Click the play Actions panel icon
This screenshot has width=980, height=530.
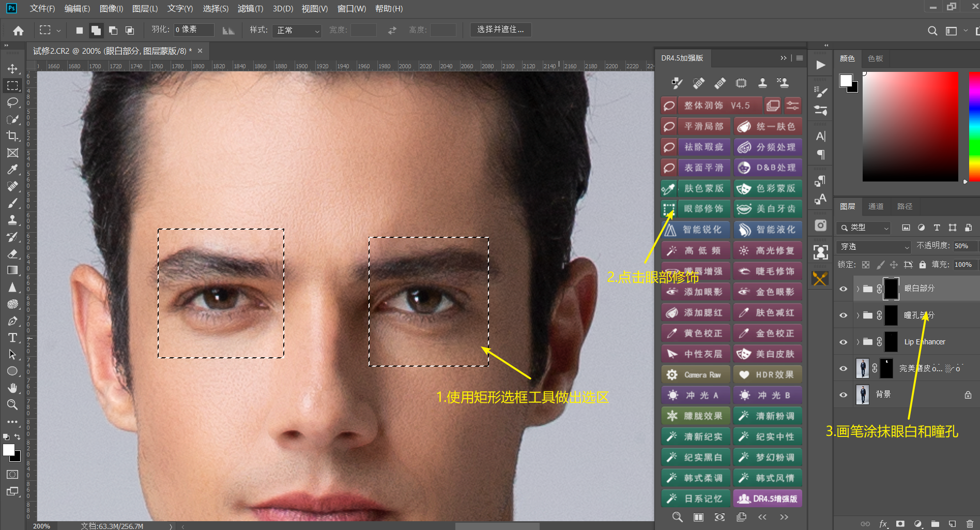coord(821,65)
